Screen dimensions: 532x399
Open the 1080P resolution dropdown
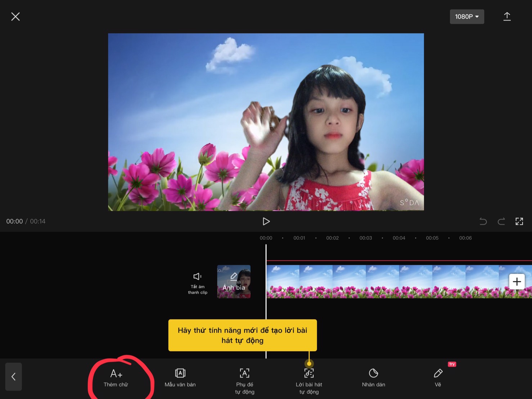467,17
